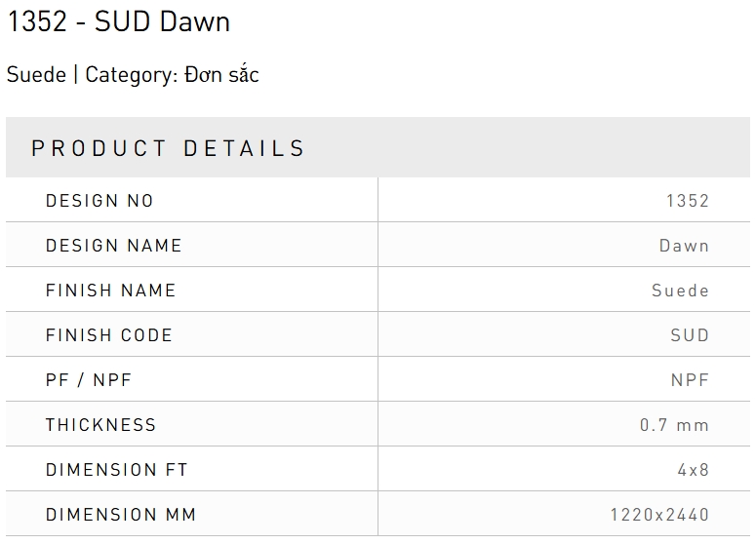Open the "Đơn sắc" category link
This screenshot has width=756, height=544.
[x=221, y=75]
